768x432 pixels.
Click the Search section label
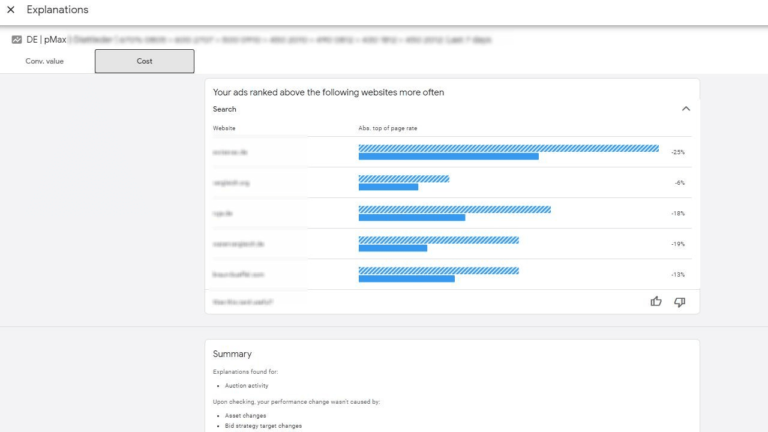[224, 109]
